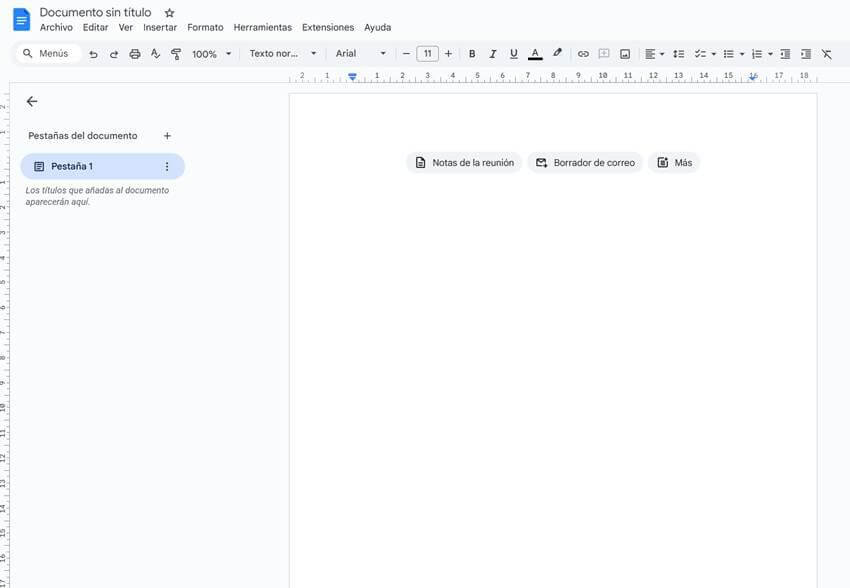
Task: Toggle italic formatting
Action: coord(492,54)
